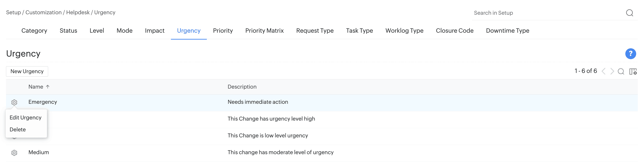Click the list search magnifier icon
The image size is (644, 162).
click(x=621, y=71)
